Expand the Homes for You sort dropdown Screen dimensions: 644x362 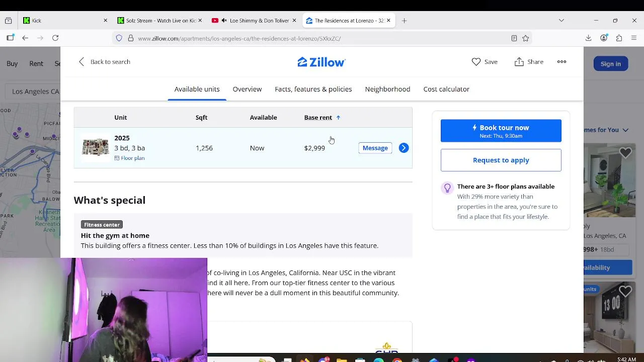point(606,130)
